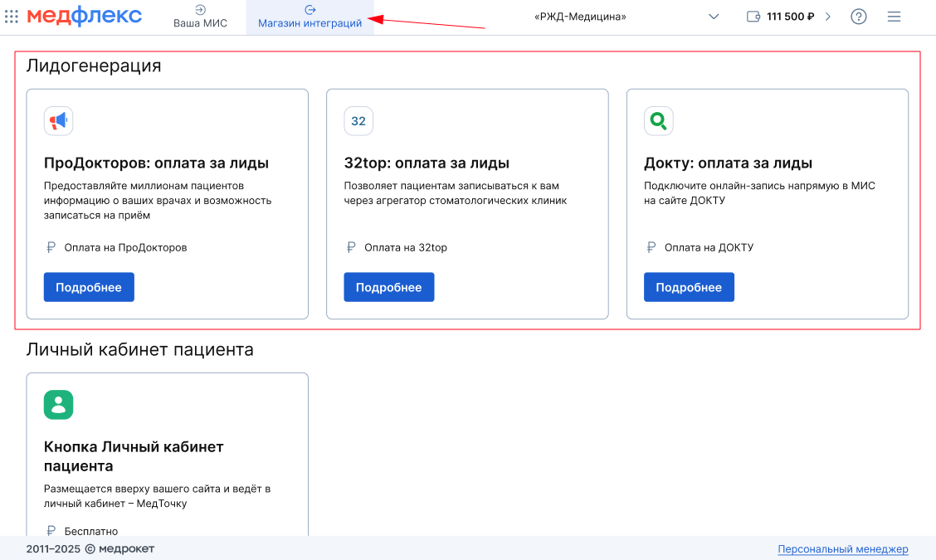Expand the «РЖД-Медицина» clinic dropdown
The image size is (936, 560).
[714, 17]
